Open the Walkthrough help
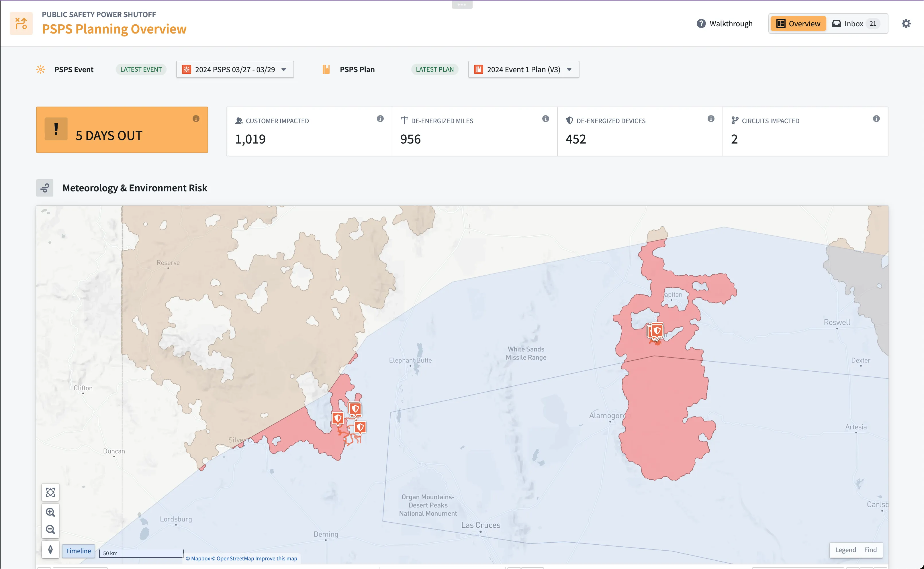924x569 pixels. [x=725, y=24]
